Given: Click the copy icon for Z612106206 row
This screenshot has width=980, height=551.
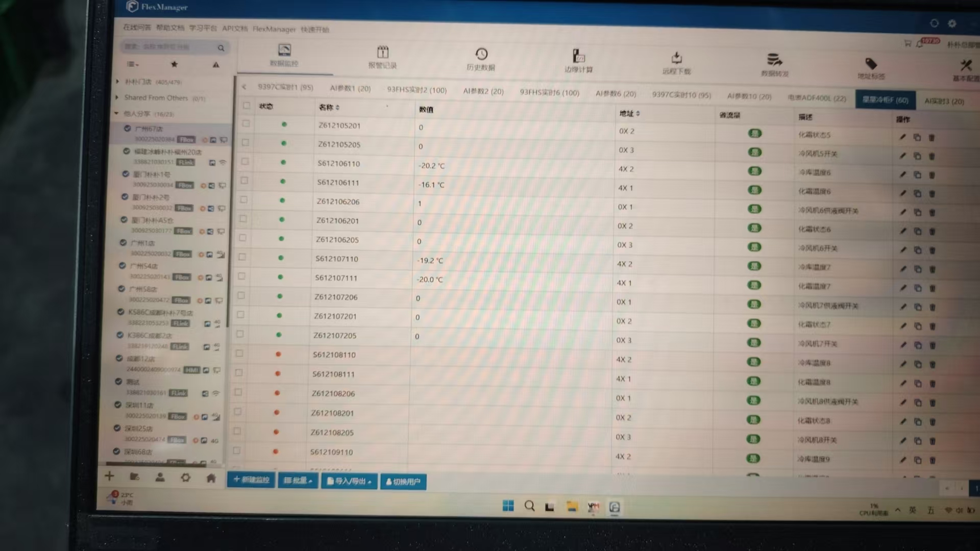Looking at the screenshot, I should pyautogui.click(x=917, y=212).
